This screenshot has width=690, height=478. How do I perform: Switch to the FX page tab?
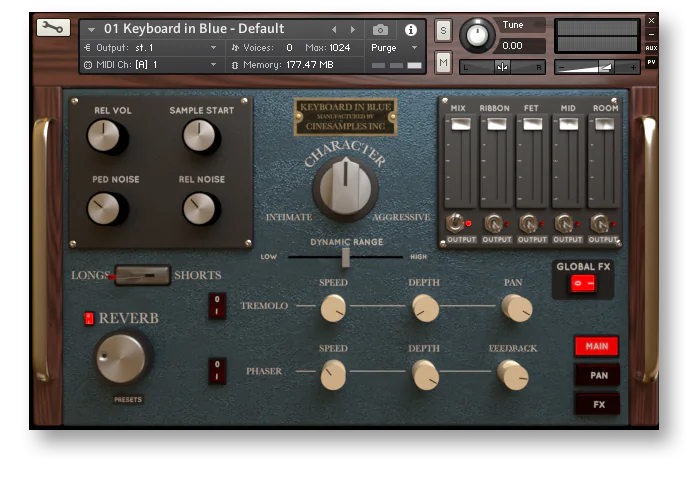click(597, 404)
